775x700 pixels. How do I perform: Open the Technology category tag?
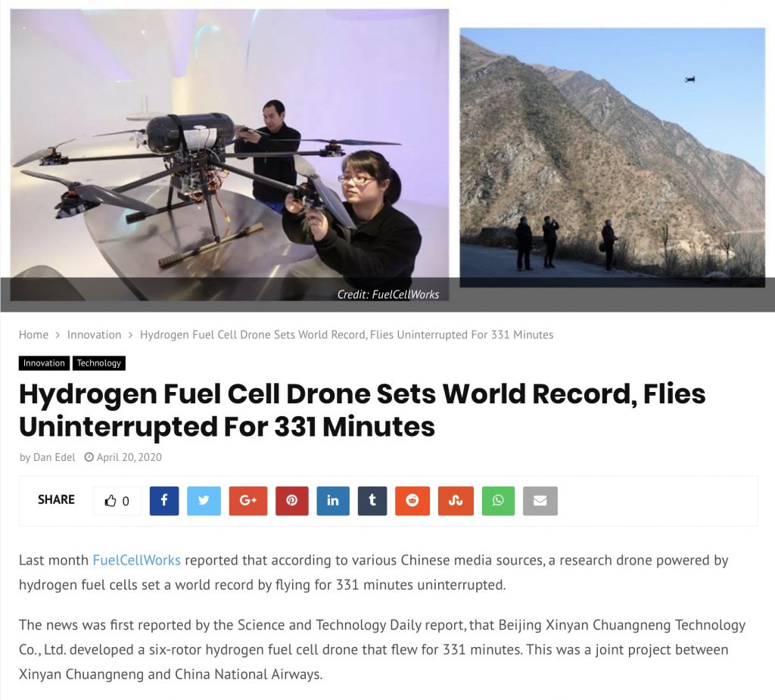(x=99, y=362)
